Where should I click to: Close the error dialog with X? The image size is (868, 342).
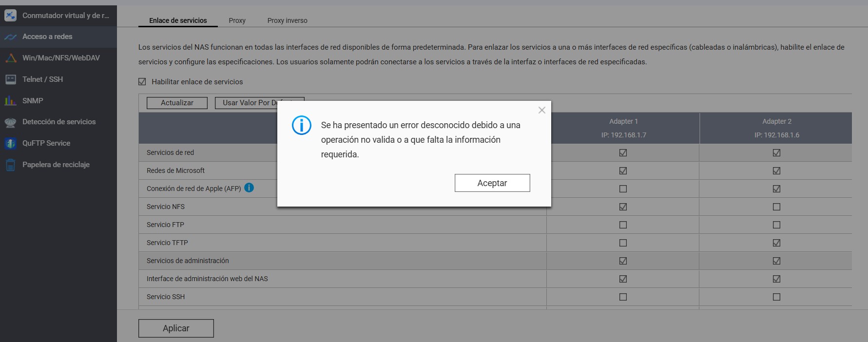pyautogui.click(x=541, y=110)
